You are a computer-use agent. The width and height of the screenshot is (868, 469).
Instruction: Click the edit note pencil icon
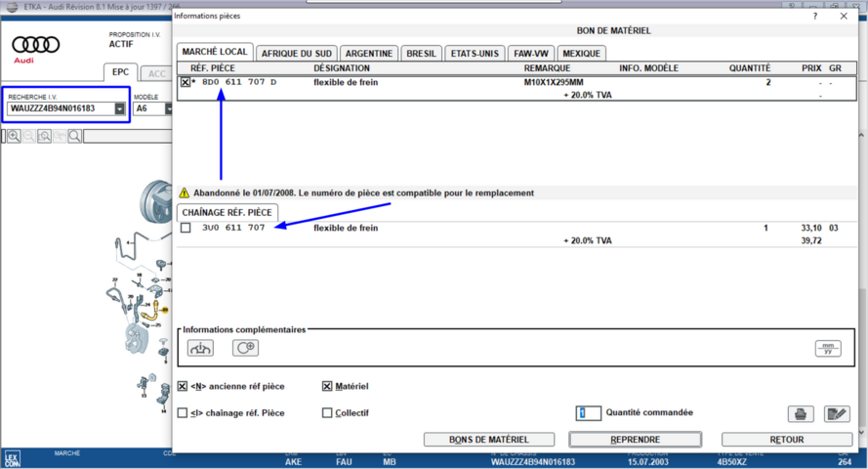tap(837, 413)
